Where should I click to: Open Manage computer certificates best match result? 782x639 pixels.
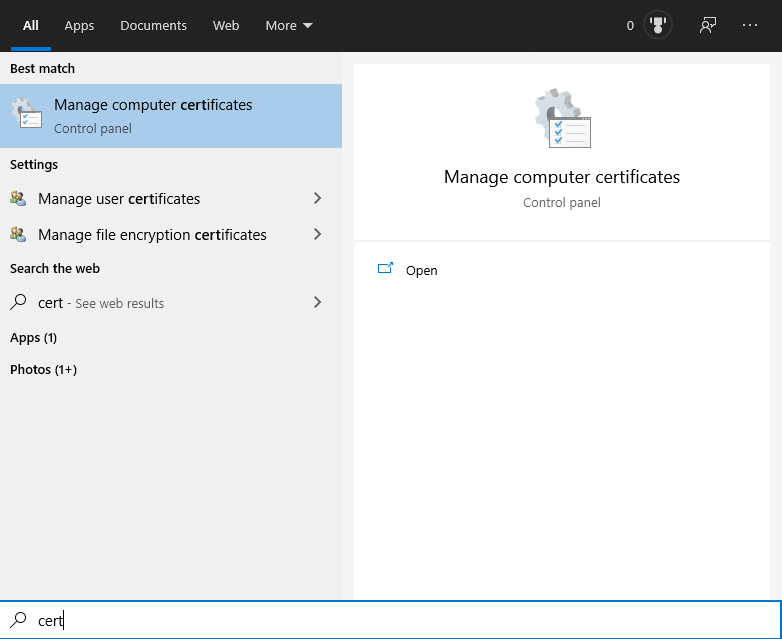(171, 116)
